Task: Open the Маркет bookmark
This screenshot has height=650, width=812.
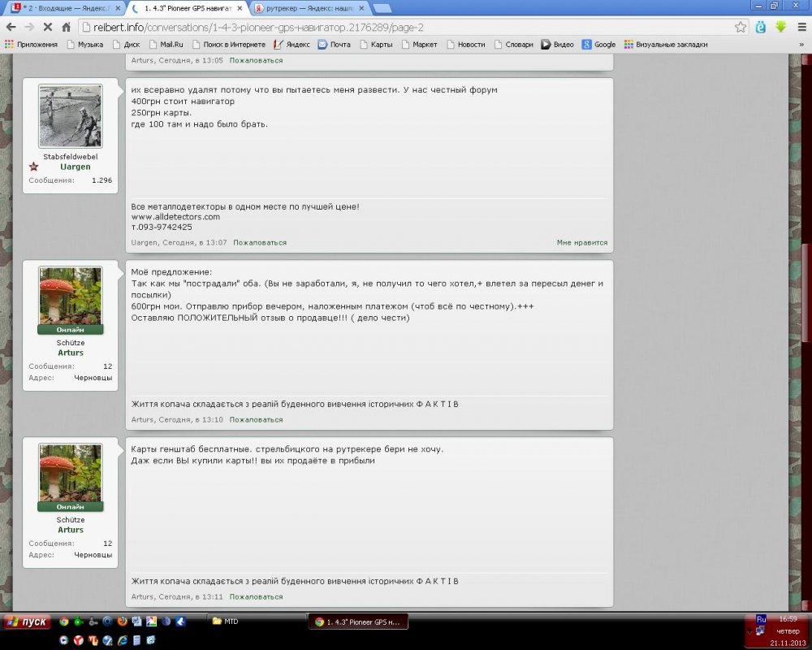Action: click(420, 45)
